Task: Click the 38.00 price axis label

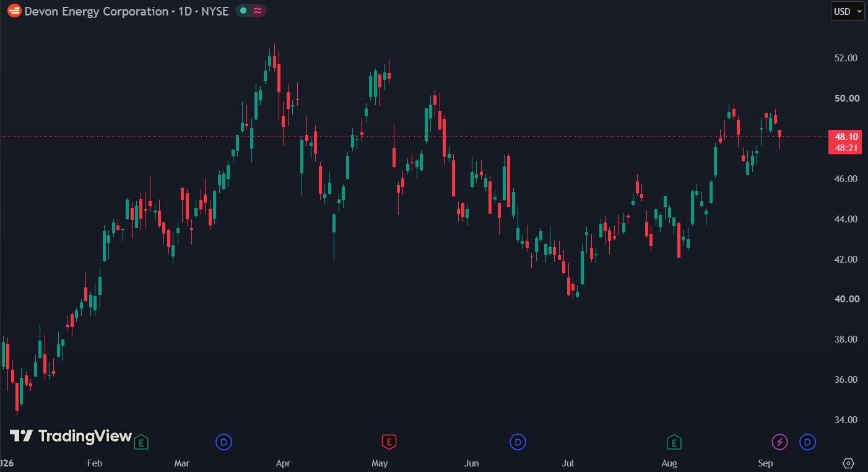Action: 846,339
